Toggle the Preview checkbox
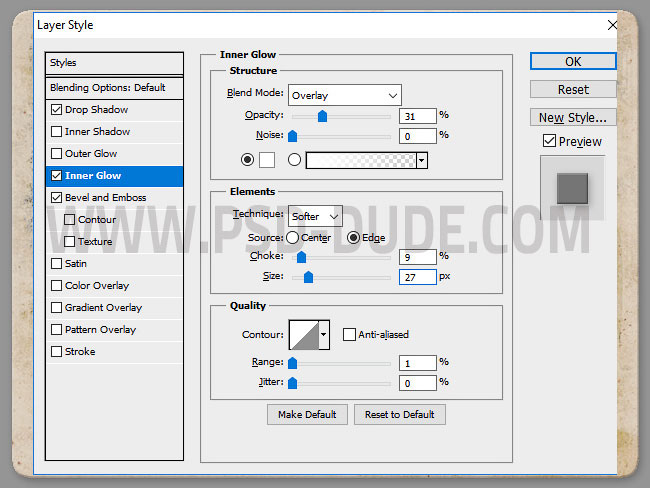The height and width of the screenshot is (488, 650). (549, 141)
